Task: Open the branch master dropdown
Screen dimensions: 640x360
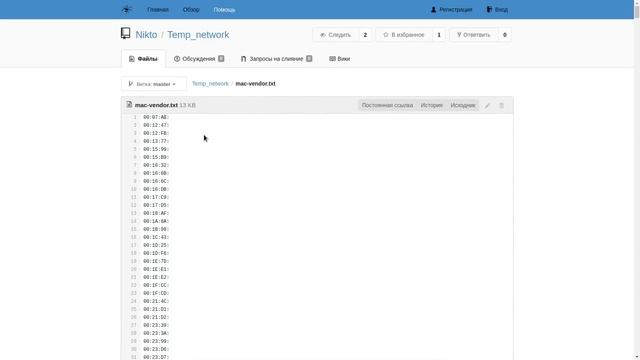Action: tap(153, 84)
